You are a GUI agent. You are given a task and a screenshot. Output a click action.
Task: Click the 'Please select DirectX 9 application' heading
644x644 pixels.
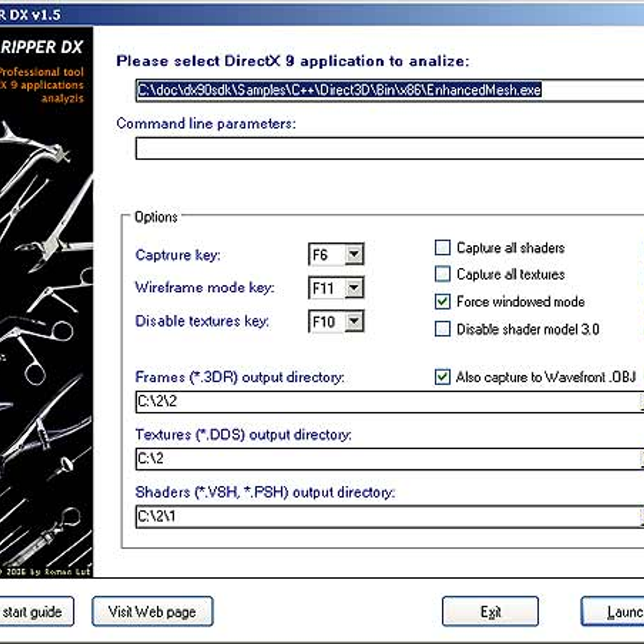[292, 61]
